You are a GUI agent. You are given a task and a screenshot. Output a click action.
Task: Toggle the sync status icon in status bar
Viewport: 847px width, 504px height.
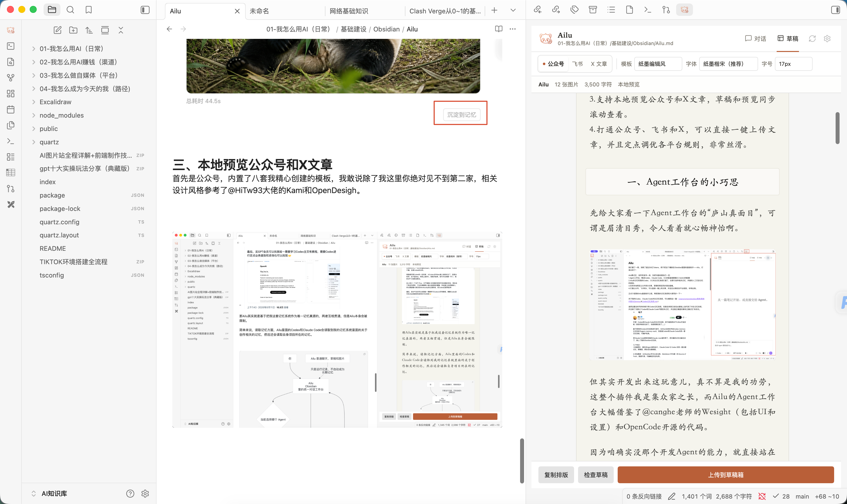(762, 497)
